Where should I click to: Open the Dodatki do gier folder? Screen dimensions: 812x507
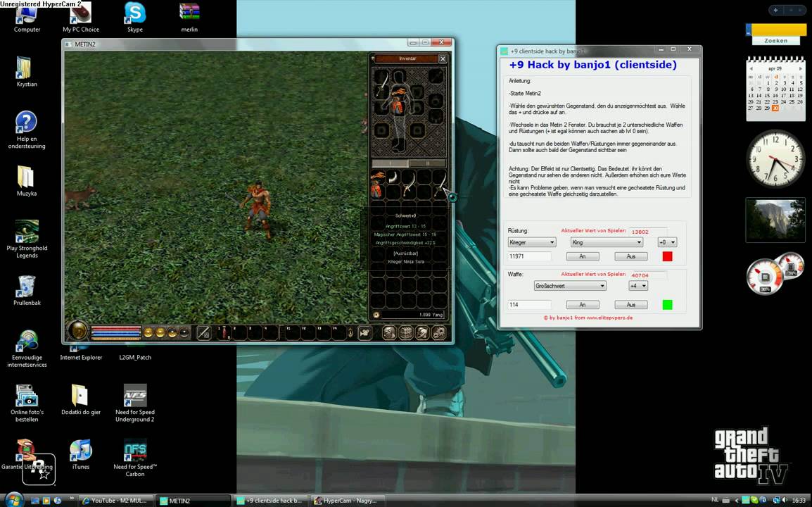pyautogui.click(x=81, y=400)
